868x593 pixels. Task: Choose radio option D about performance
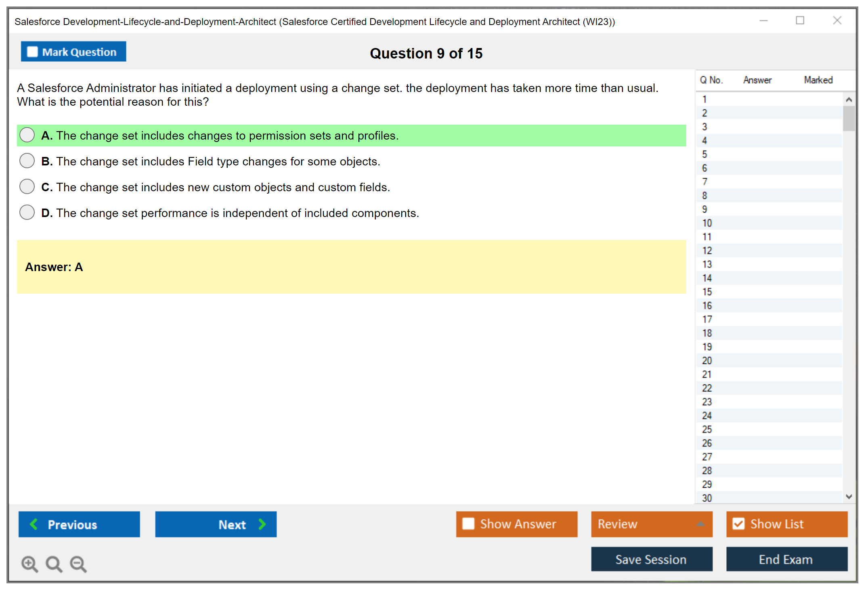pos(27,213)
